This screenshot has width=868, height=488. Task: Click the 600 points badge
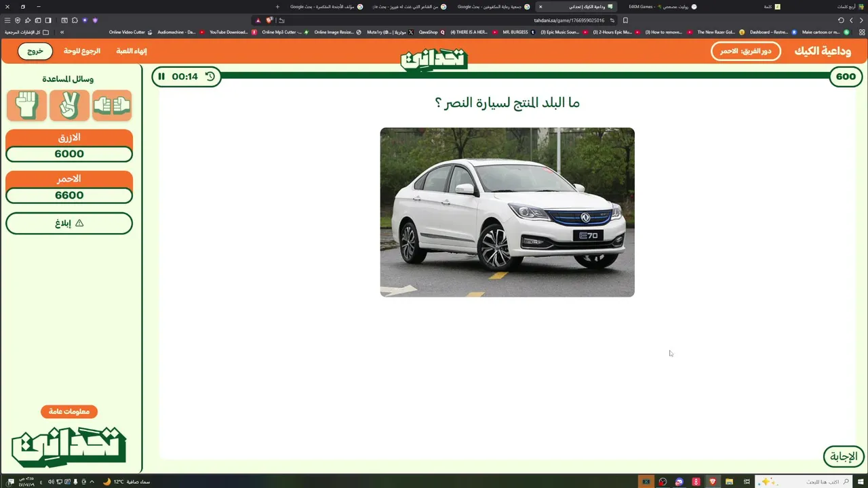click(846, 77)
